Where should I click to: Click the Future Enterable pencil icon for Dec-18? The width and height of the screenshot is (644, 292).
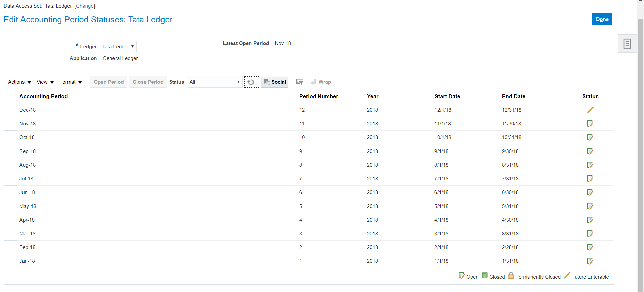click(x=590, y=110)
